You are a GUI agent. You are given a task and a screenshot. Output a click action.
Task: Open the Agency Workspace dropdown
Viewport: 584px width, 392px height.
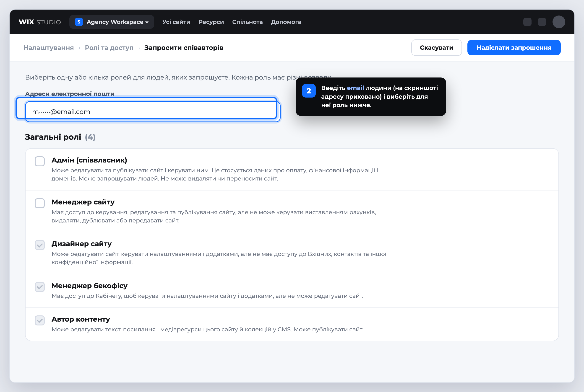112,22
